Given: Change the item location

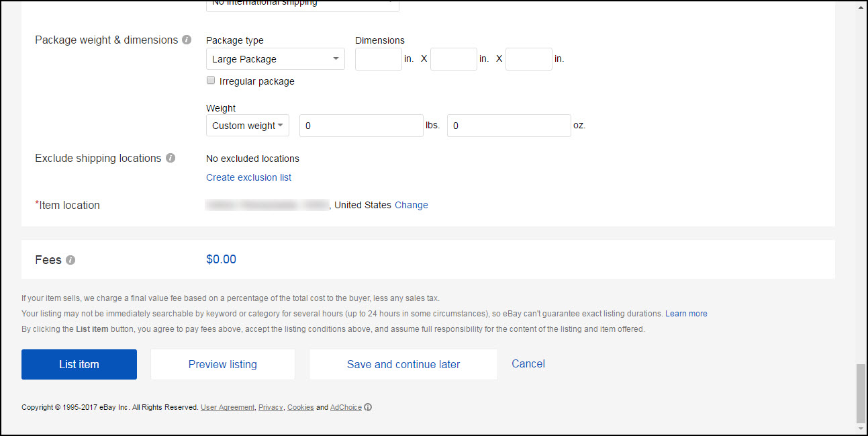Looking at the screenshot, I should tap(411, 205).
